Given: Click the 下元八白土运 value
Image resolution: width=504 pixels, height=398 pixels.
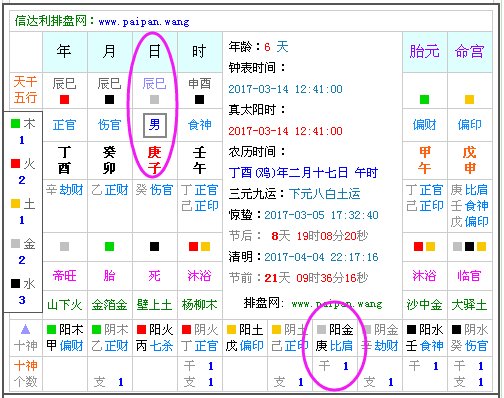Looking at the screenshot, I should coord(325,194).
